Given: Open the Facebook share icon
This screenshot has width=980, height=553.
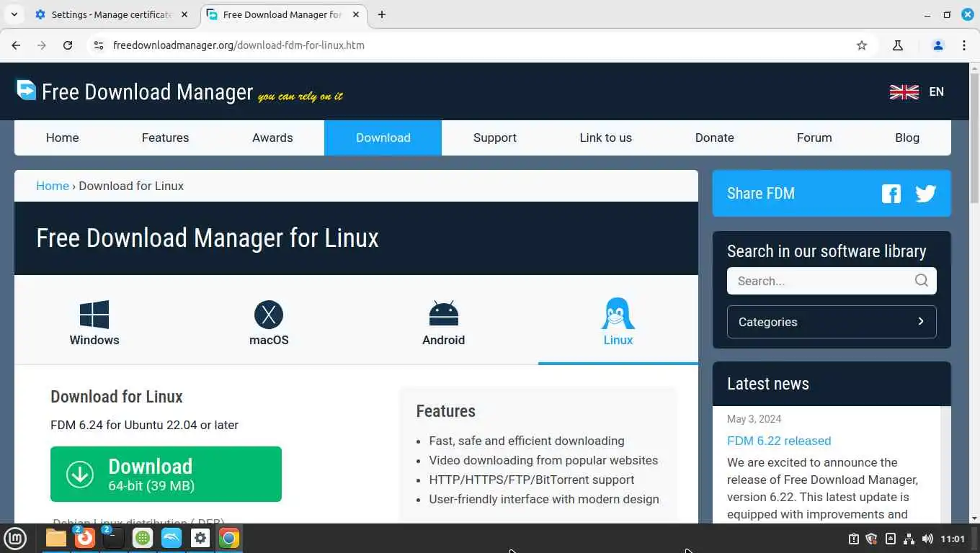Looking at the screenshot, I should (891, 194).
